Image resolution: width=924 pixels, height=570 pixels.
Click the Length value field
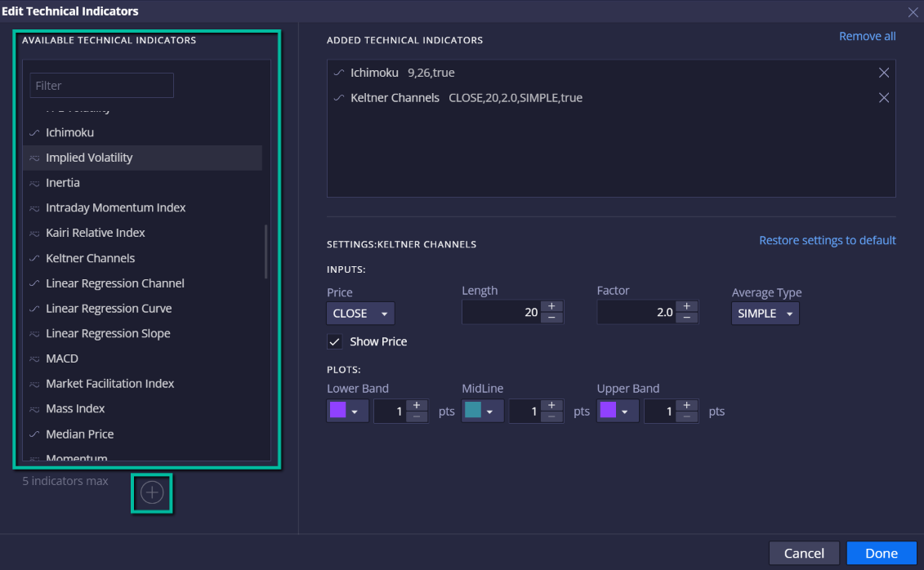(x=502, y=312)
